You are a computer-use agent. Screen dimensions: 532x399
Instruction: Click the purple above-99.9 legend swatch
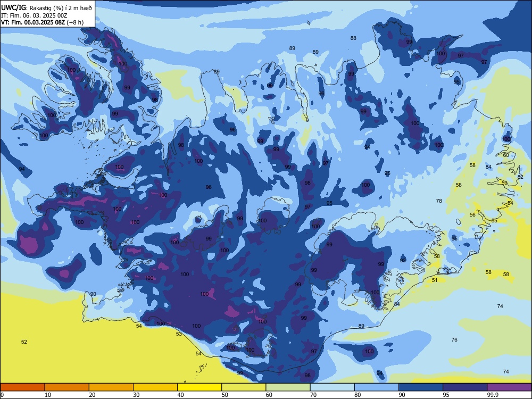tap(509, 387)
